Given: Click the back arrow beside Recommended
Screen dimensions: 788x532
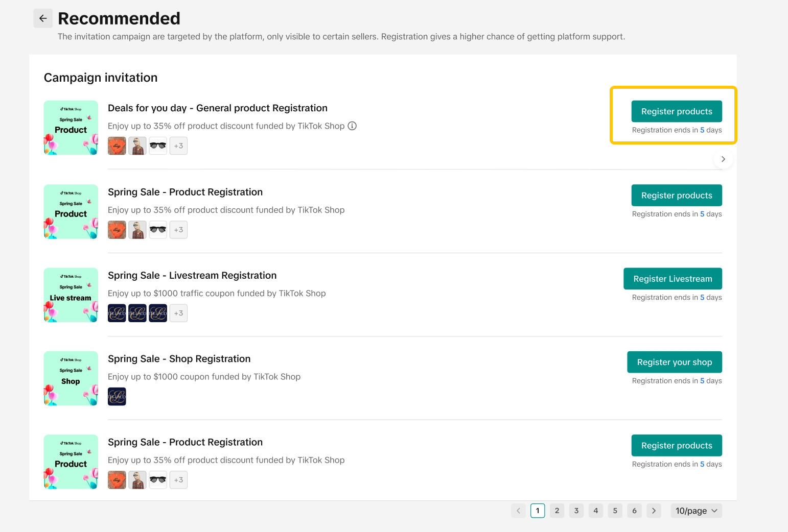Looking at the screenshot, I should [x=43, y=18].
